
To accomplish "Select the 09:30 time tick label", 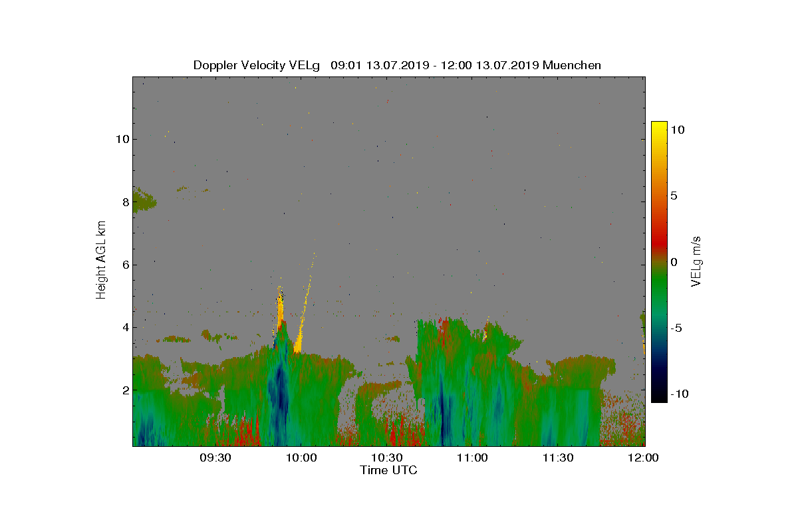I will [215, 458].
